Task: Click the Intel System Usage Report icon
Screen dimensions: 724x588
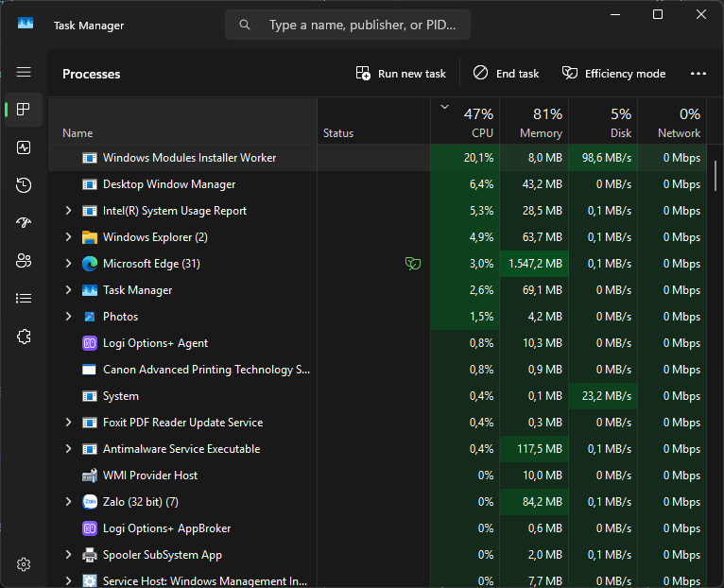Action: 90,211
